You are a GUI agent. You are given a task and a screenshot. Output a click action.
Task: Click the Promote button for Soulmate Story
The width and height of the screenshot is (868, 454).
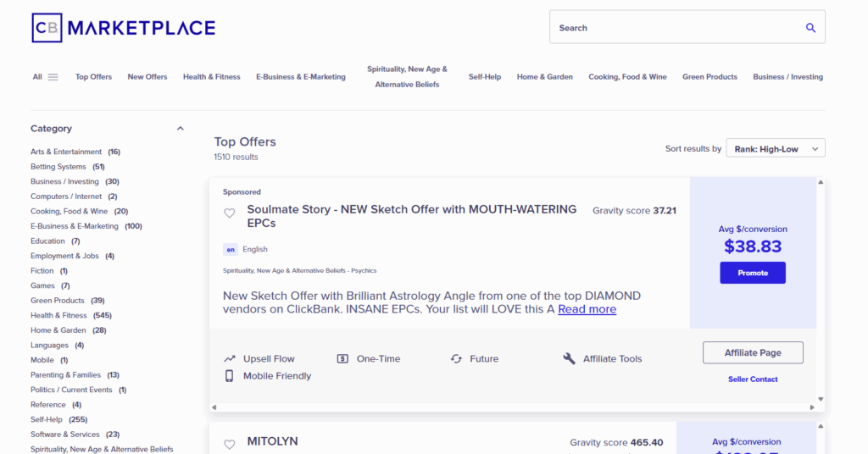coord(753,273)
